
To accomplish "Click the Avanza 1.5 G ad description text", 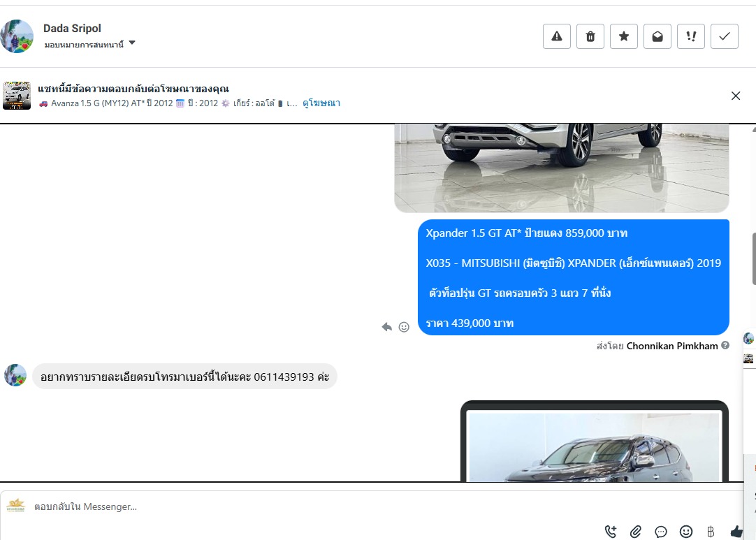I will pyautogui.click(x=168, y=103).
